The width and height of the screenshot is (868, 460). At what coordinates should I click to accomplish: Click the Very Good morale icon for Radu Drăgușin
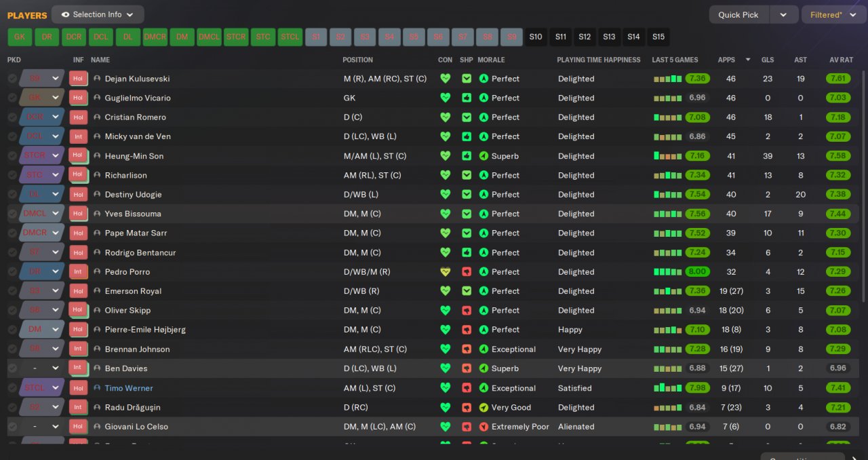coord(484,408)
